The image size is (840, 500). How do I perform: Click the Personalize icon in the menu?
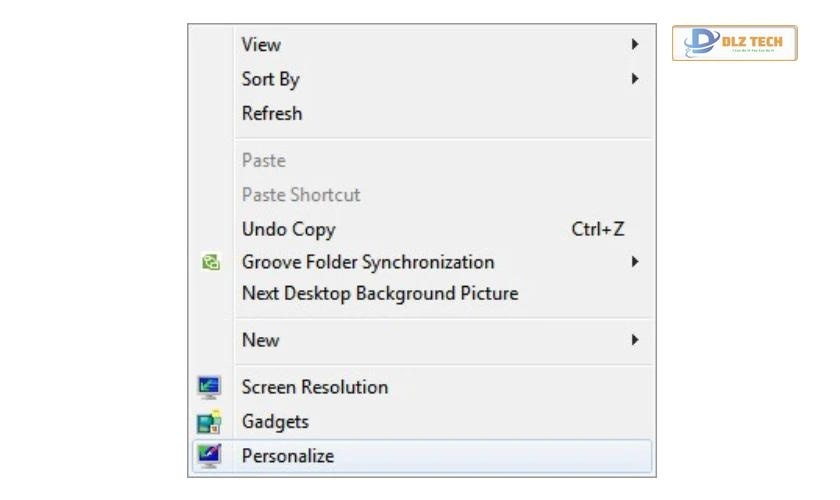tap(209, 456)
